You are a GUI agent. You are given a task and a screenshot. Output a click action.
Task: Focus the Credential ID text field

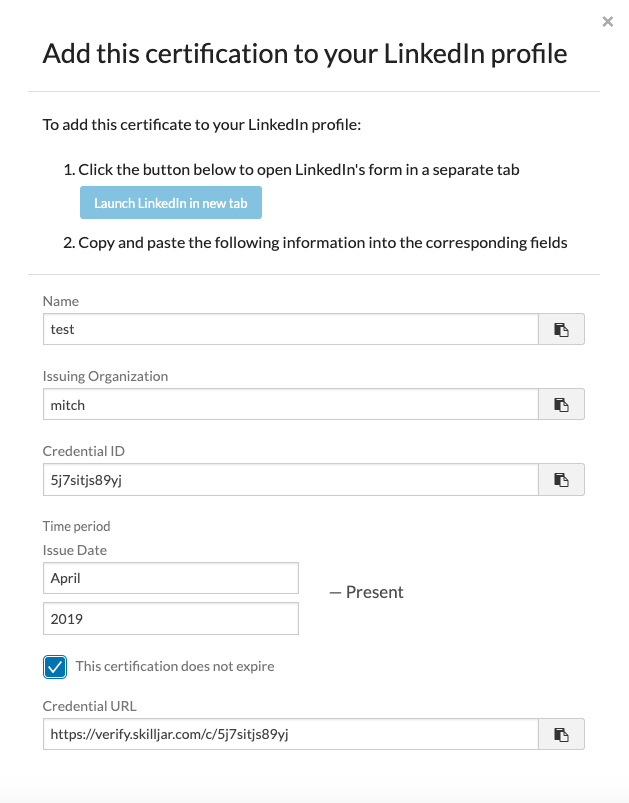pos(290,480)
